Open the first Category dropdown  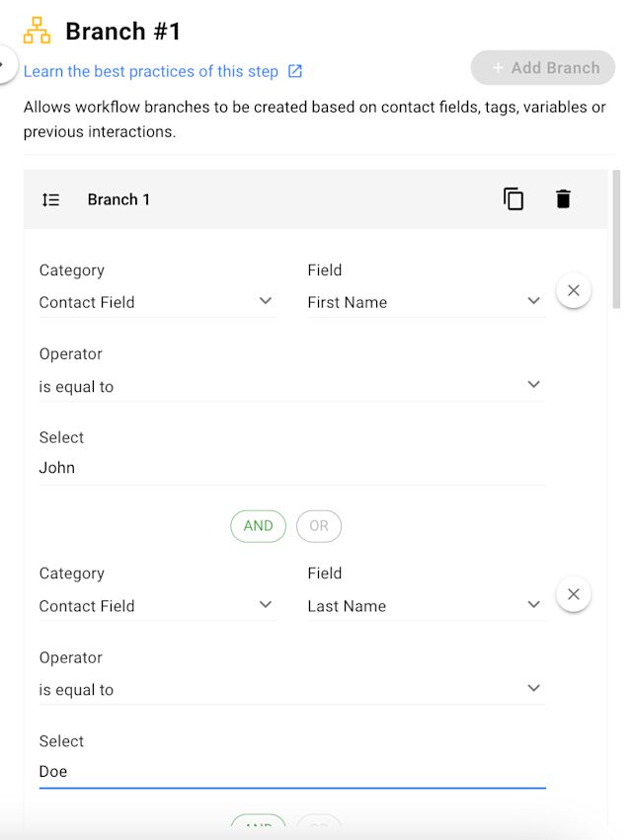[157, 302]
